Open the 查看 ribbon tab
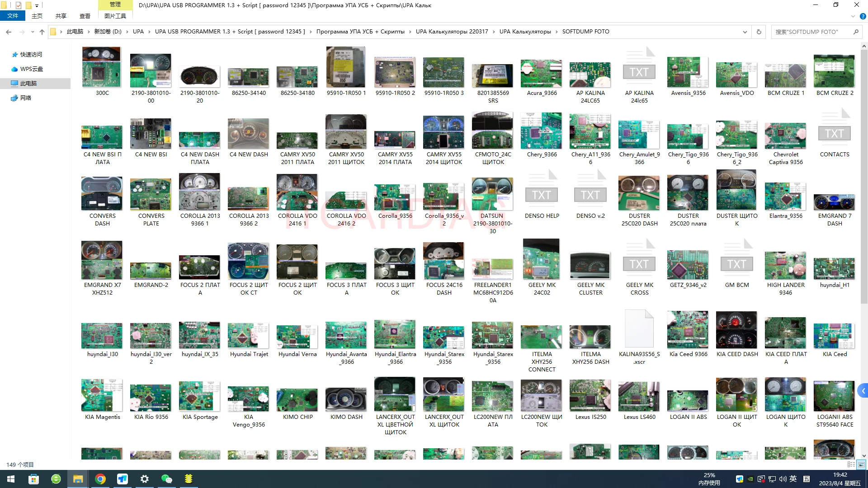 click(85, 16)
